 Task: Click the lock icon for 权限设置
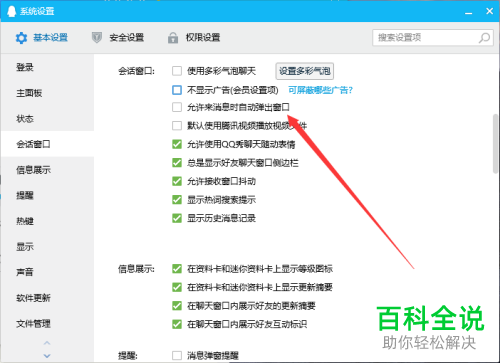173,38
